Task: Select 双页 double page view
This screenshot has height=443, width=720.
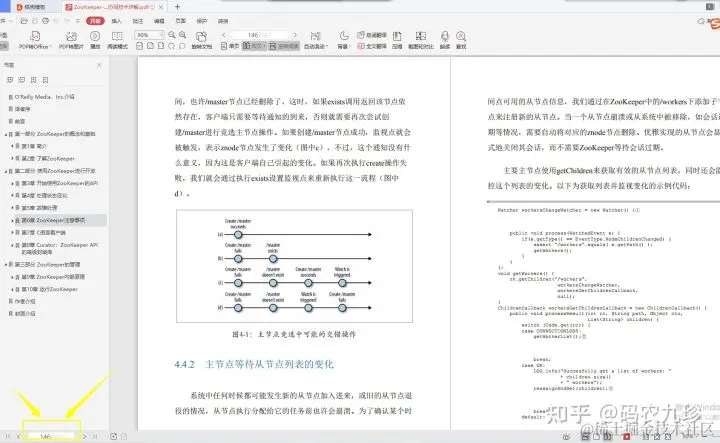Action: (x=254, y=46)
